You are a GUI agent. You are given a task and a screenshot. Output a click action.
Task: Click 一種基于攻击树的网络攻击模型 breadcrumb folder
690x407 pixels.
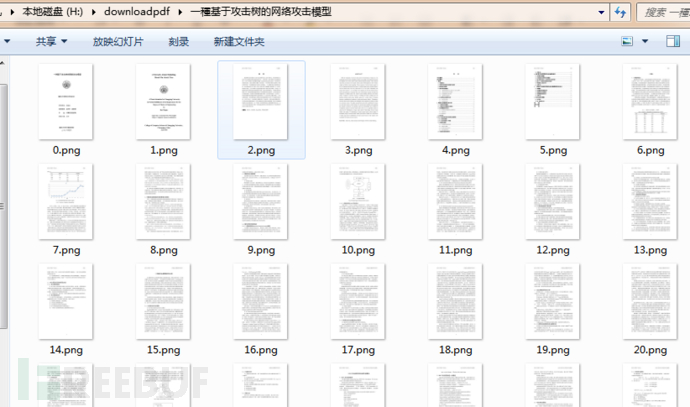261,12
